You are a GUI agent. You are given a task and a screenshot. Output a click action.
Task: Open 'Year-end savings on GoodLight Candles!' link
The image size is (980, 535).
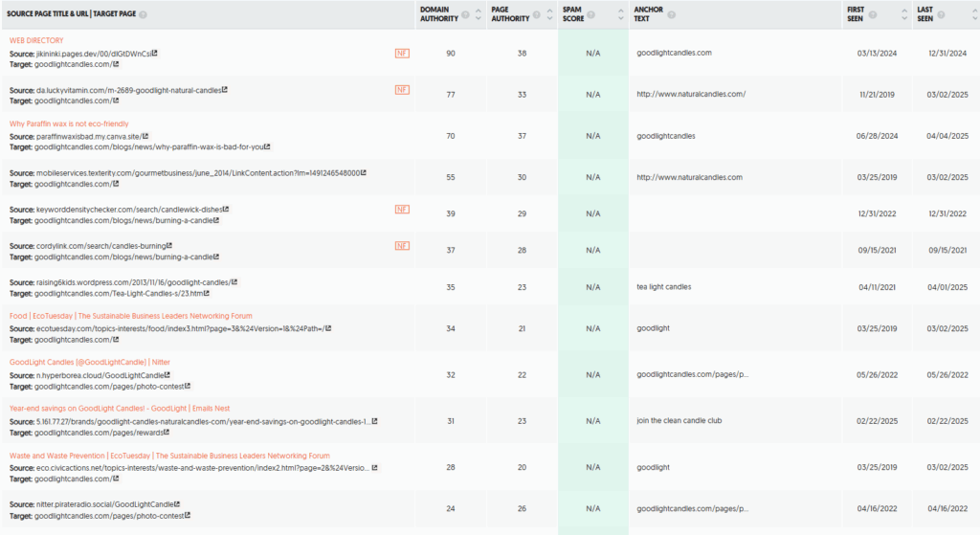click(x=120, y=409)
